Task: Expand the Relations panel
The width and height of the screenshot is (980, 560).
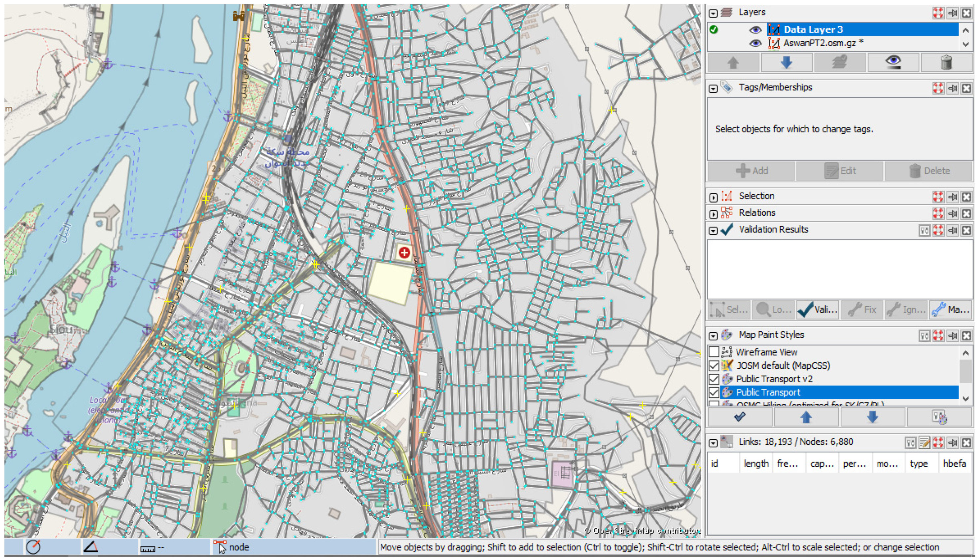Action: point(713,214)
